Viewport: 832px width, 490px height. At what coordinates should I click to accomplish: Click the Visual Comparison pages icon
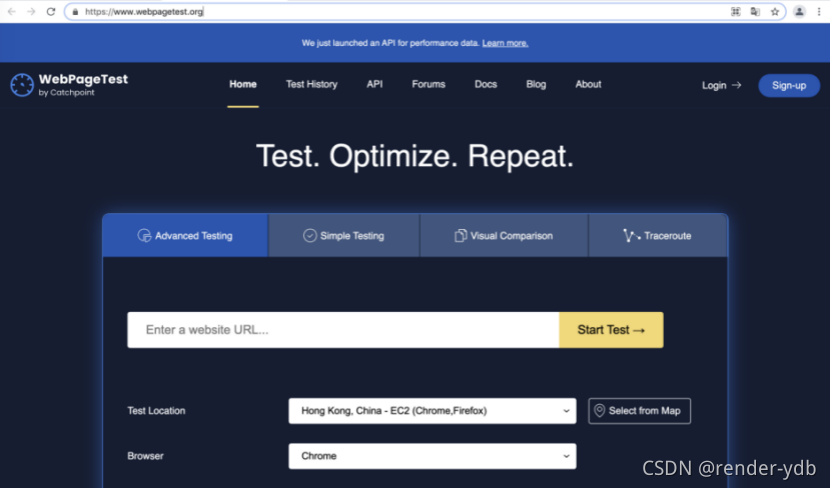click(x=461, y=236)
